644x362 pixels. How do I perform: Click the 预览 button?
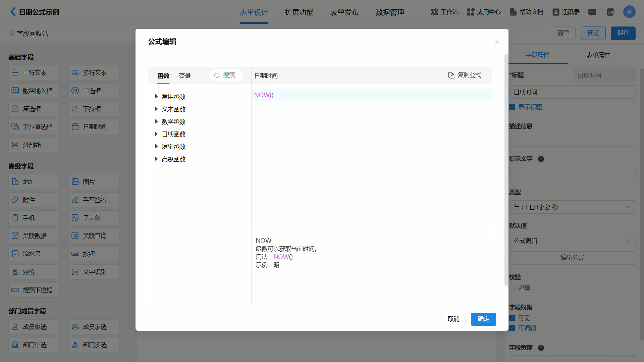[593, 33]
